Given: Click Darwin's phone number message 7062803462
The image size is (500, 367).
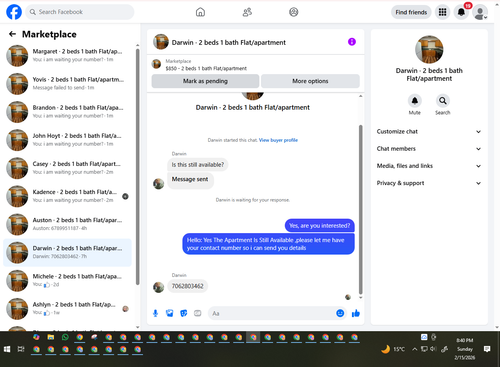Looking at the screenshot, I should 187,286.
